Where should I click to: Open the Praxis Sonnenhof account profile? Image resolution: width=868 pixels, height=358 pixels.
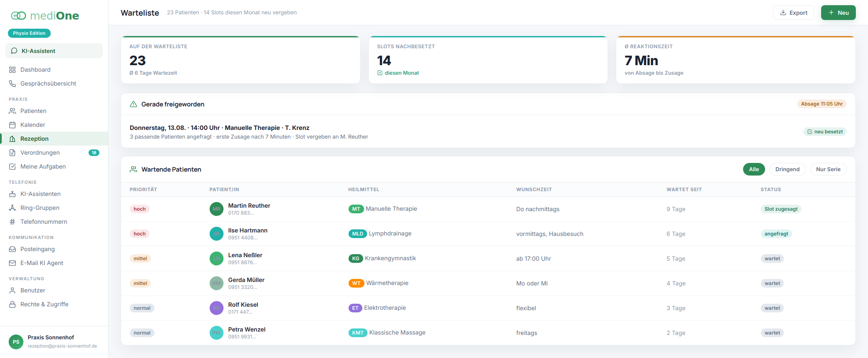click(x=54, y=341)
